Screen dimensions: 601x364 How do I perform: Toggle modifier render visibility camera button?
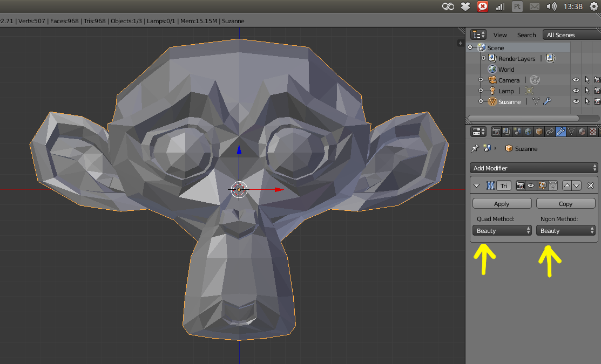(520, 186)
